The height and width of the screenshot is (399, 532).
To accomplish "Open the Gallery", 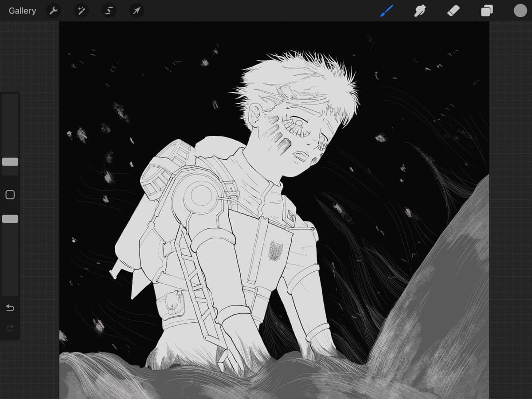I will [23, 11].
